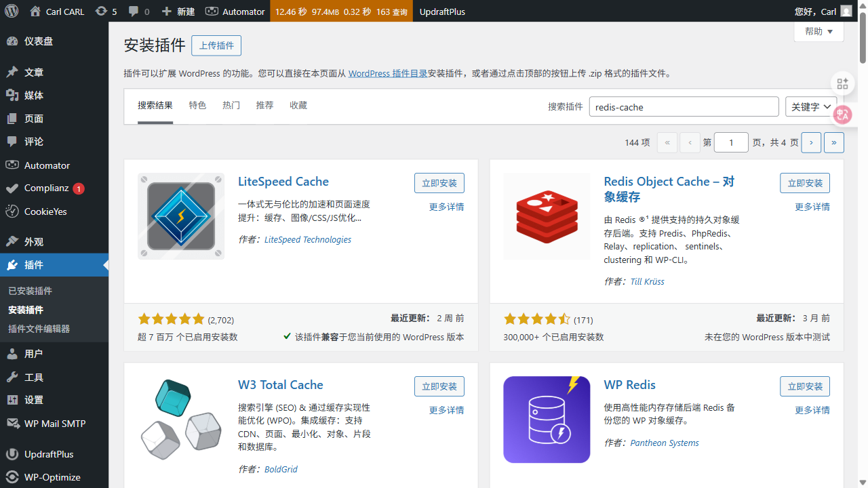Click the LiteSpeed Cache star rating
The width and height of the screenshot is (868, 488).
(172, 319)
